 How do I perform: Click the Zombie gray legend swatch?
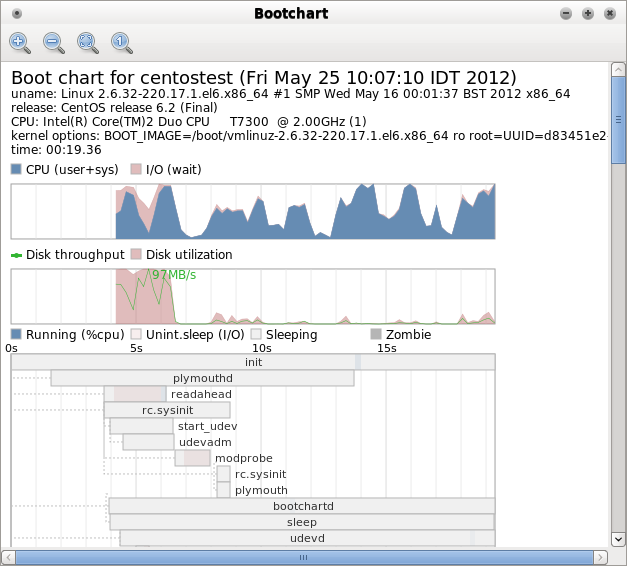(x=376, y=334)
